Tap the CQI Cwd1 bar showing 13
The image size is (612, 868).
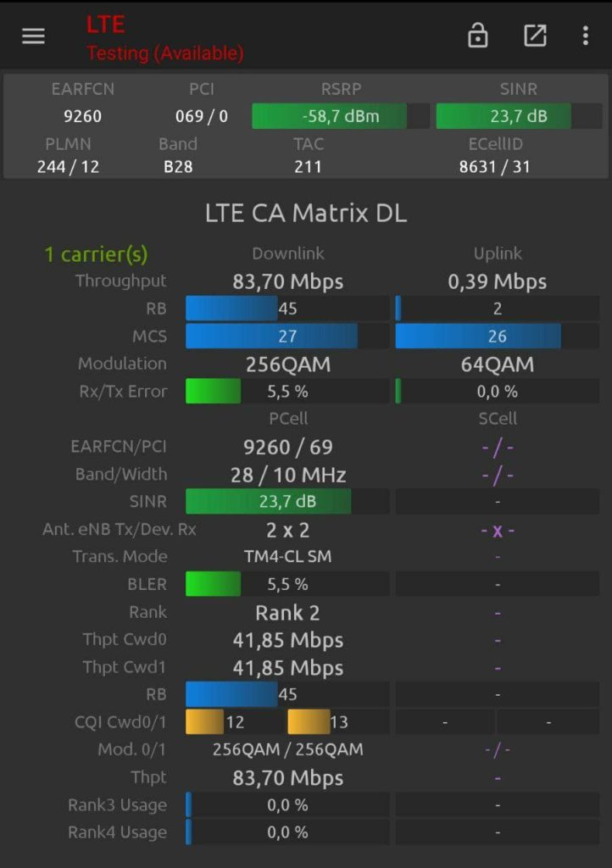click(337, 722)
